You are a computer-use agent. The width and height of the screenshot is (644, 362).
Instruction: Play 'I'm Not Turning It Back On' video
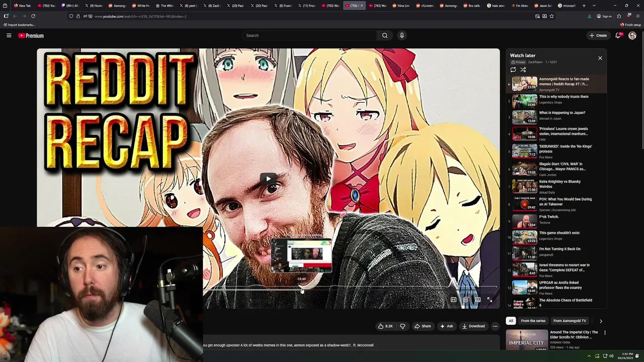pos(557,253)
